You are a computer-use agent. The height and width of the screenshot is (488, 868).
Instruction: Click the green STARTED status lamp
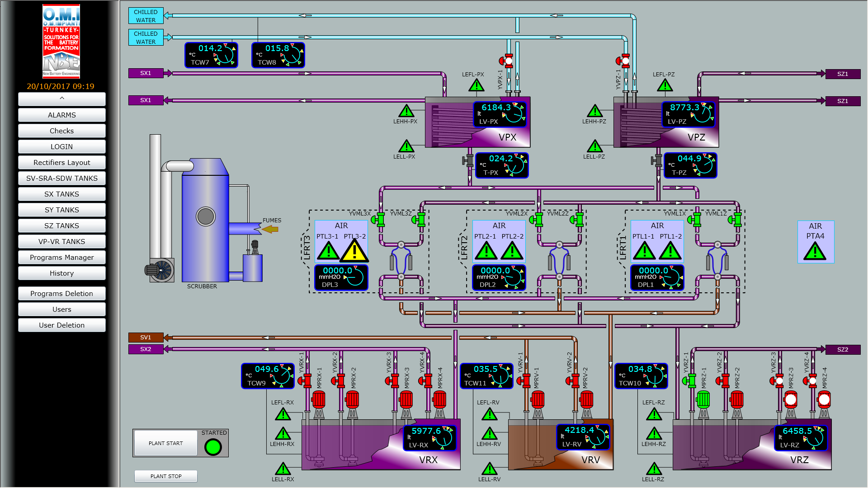pos(213,447)
